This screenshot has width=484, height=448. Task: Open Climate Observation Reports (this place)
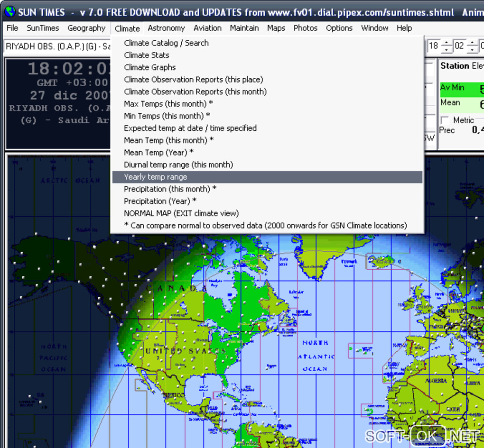tap(267, 80)
